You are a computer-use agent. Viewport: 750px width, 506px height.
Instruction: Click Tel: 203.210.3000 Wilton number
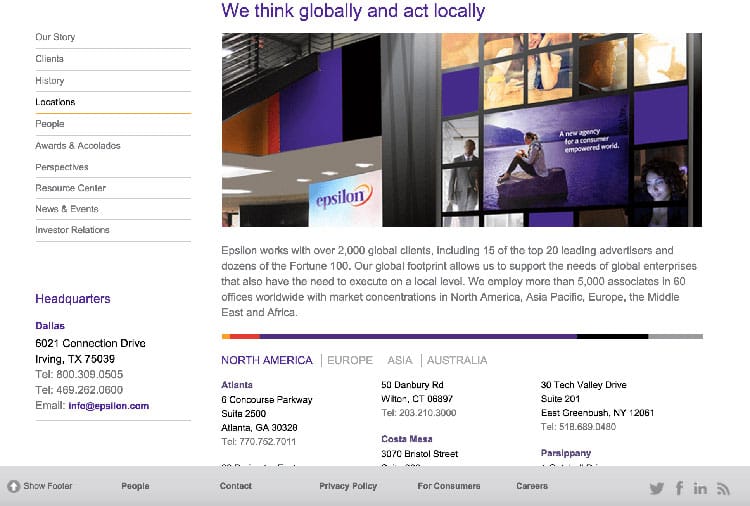[419, 413]
